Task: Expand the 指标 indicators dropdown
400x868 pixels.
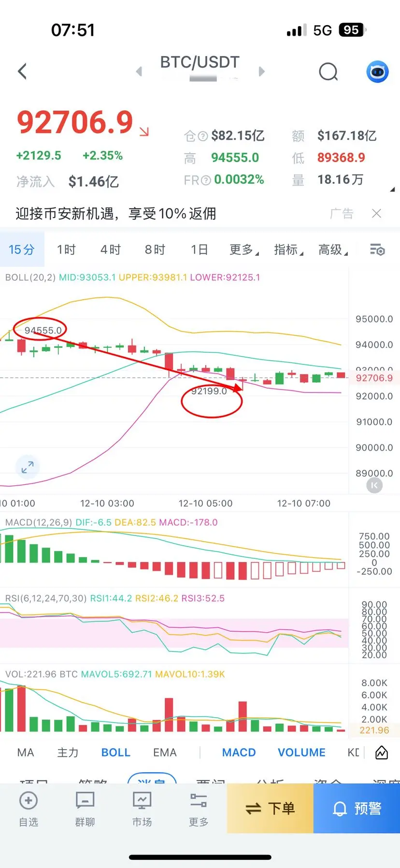Action: tap(288, 249)
